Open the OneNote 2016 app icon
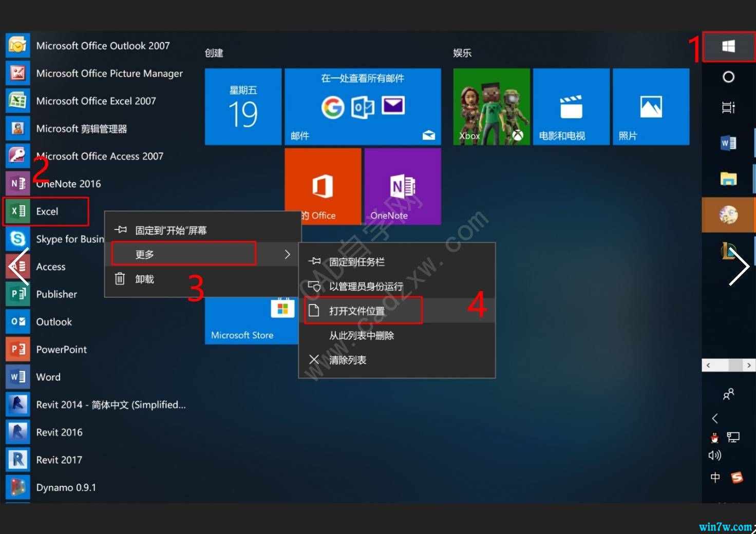This screenshot has width=756, height=534. coord(17,184)
